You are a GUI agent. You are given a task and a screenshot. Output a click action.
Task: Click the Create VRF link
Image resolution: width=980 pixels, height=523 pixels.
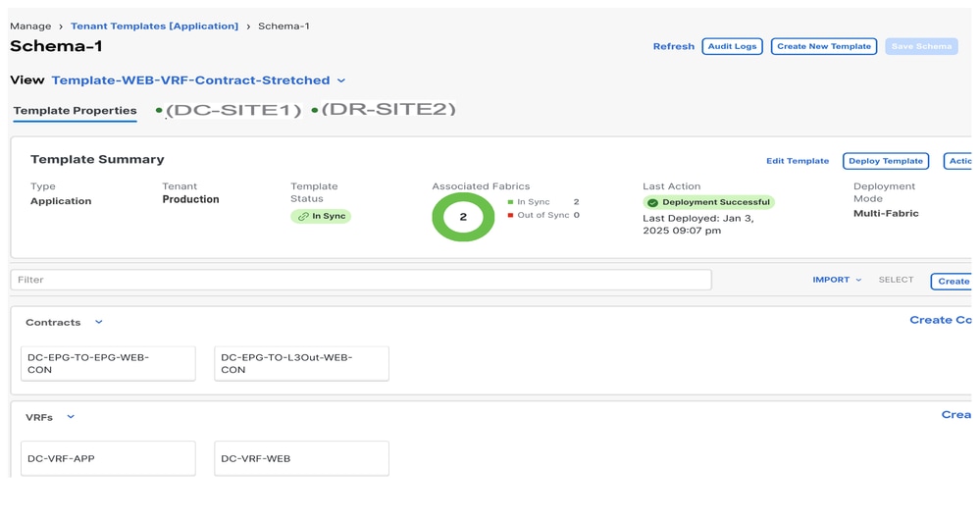tap(956, 415)
